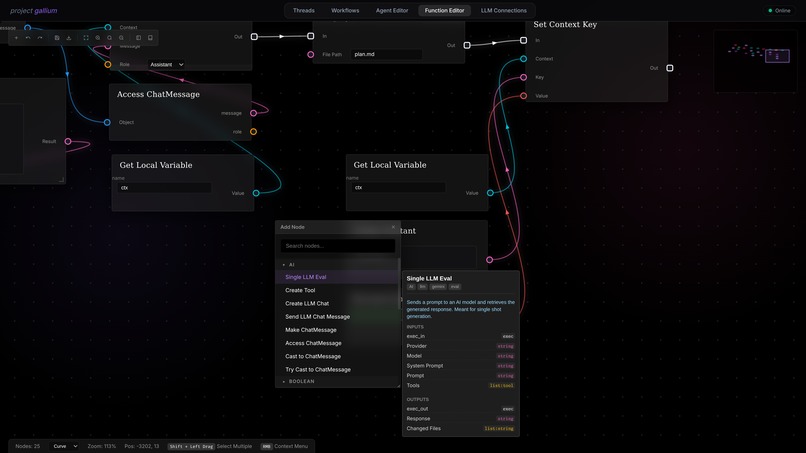Click the File Path field containing plan.md
The height and width of the screenshot is (453, 806).
tap(387, 54)
